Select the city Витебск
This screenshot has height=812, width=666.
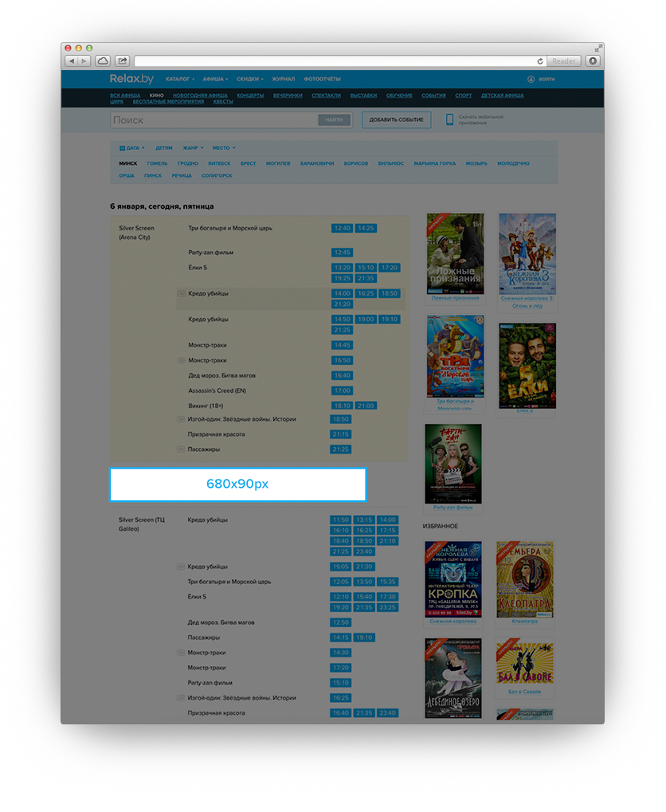[x=219, y=163]
